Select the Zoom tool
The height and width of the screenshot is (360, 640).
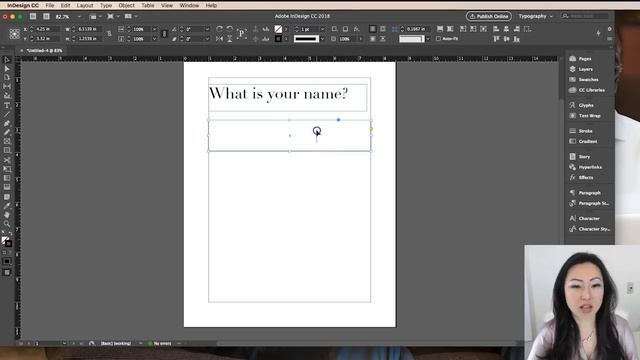click(7, 224)
